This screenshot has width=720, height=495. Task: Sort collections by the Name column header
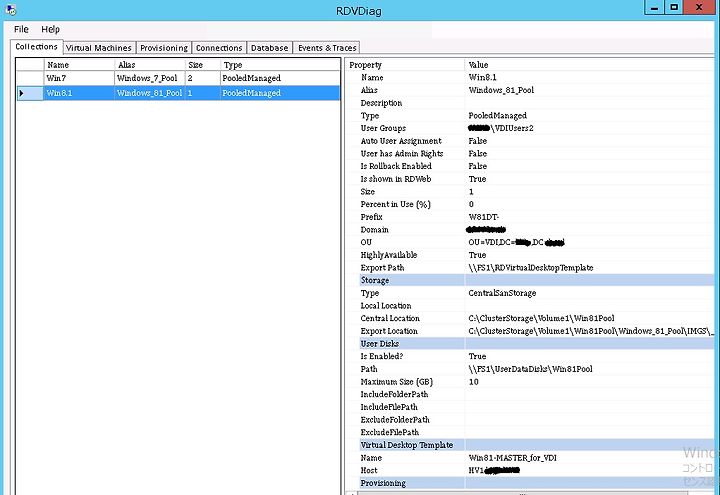coord(79,65)
